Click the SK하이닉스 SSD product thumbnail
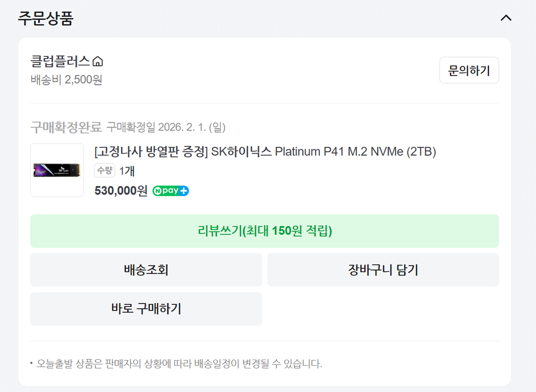The height and width of the screenshot is (392, 536). (57, 170)
